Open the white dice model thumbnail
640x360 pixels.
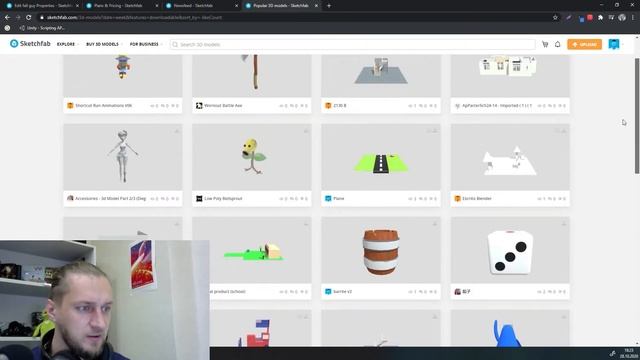(x=510, y=250)
